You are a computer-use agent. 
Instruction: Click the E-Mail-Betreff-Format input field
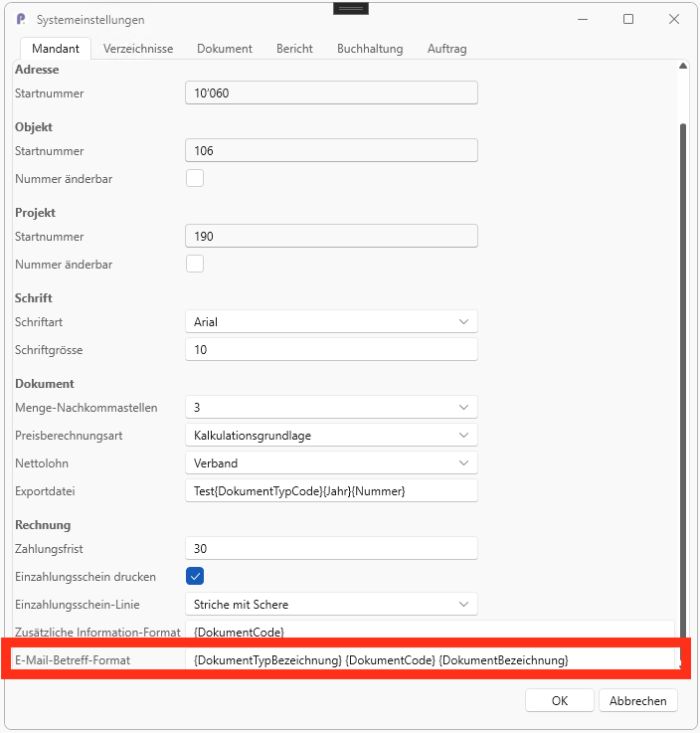click(x=430, y=660)
